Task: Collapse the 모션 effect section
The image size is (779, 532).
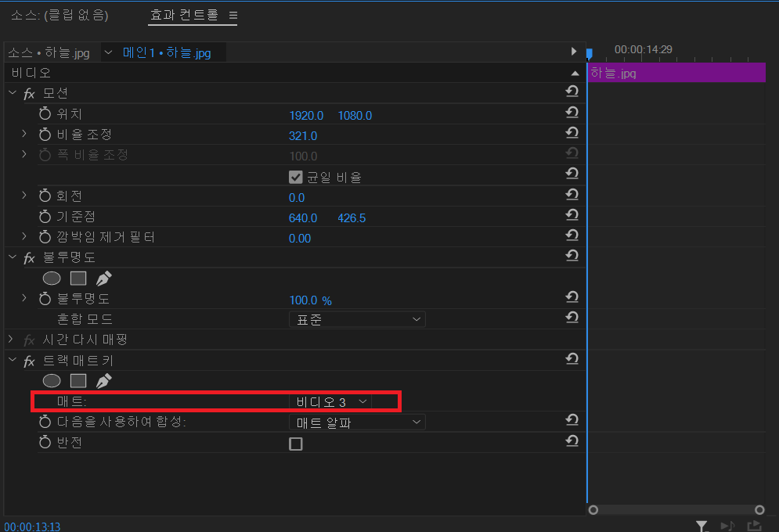Action: click(12, 92)
